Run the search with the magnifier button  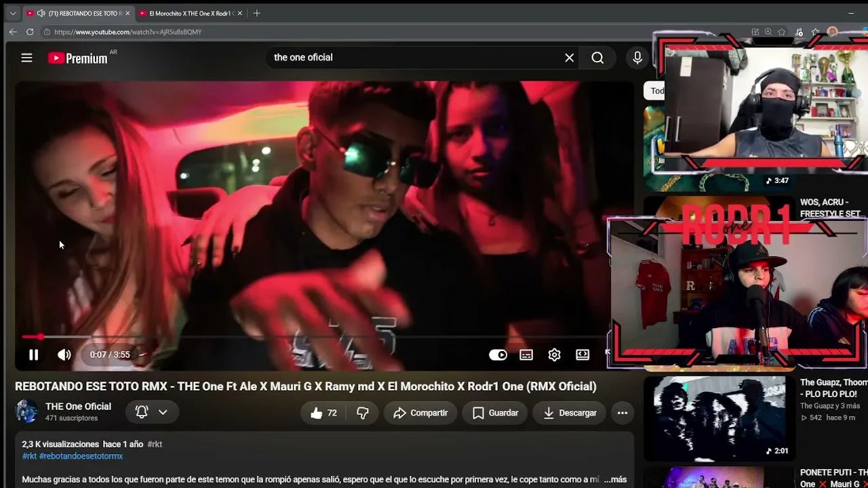(597, 58)
